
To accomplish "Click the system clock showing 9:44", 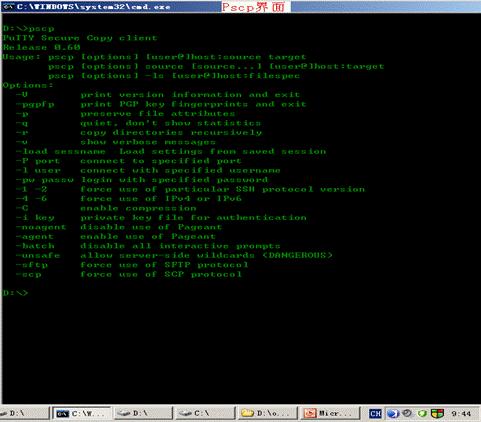I will 461,414.
